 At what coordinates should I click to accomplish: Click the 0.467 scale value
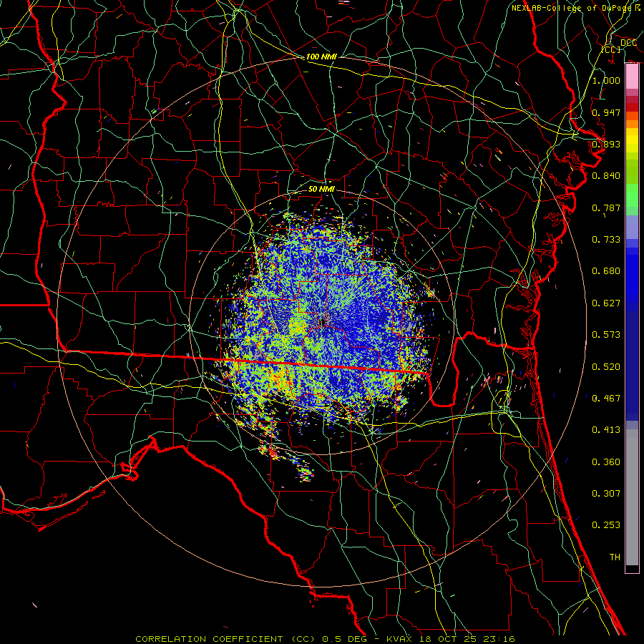click(x=606, y=399)
